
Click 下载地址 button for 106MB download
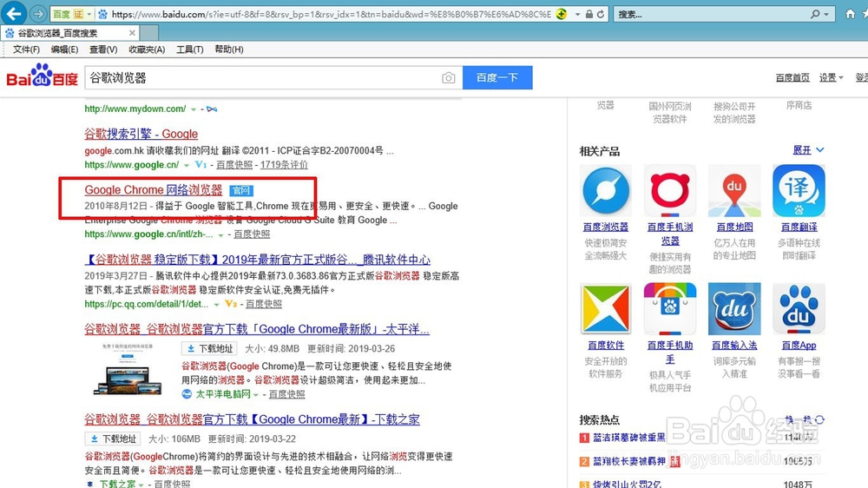tap(112, 439)
